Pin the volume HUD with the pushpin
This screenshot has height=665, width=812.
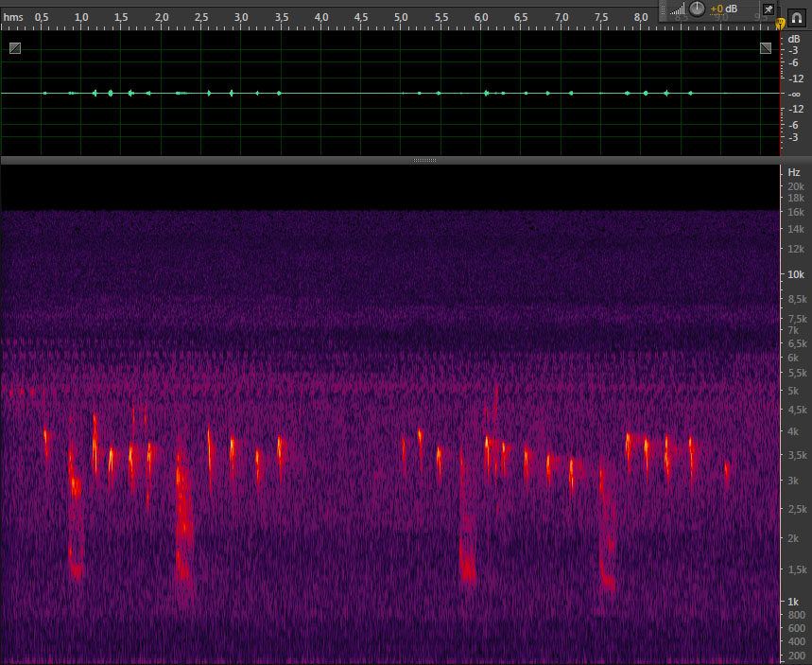tap(768, 9)
